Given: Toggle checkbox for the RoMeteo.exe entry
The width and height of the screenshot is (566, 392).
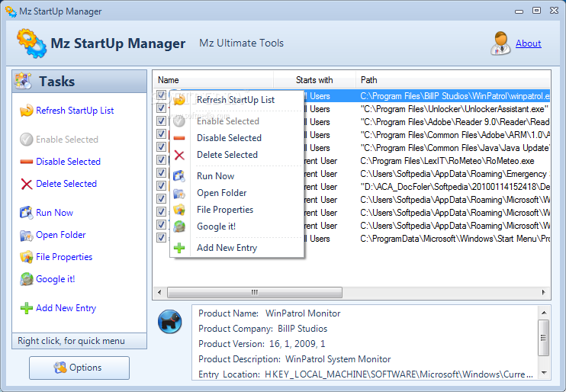Looking at the screenshot, I should point(161,160).
